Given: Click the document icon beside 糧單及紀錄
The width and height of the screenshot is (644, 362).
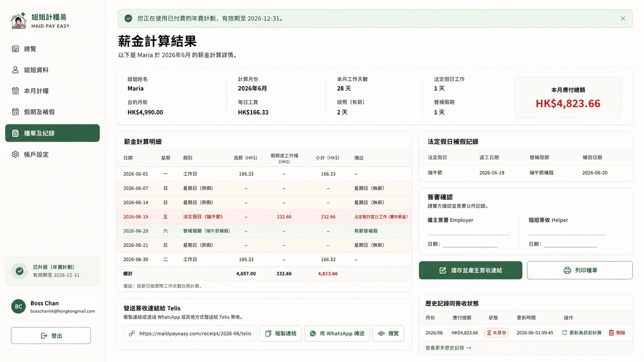Looking at the screenshot, I should click(15, 133).
